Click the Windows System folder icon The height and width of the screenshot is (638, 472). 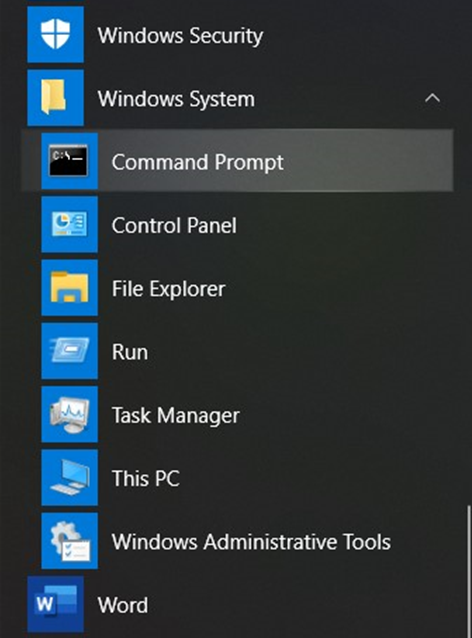(55, 98)
